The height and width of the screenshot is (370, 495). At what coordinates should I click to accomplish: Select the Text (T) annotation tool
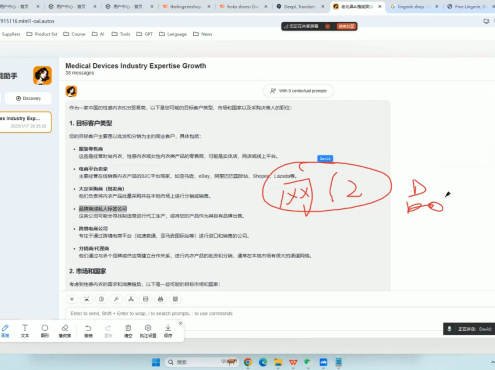(25, 331)
